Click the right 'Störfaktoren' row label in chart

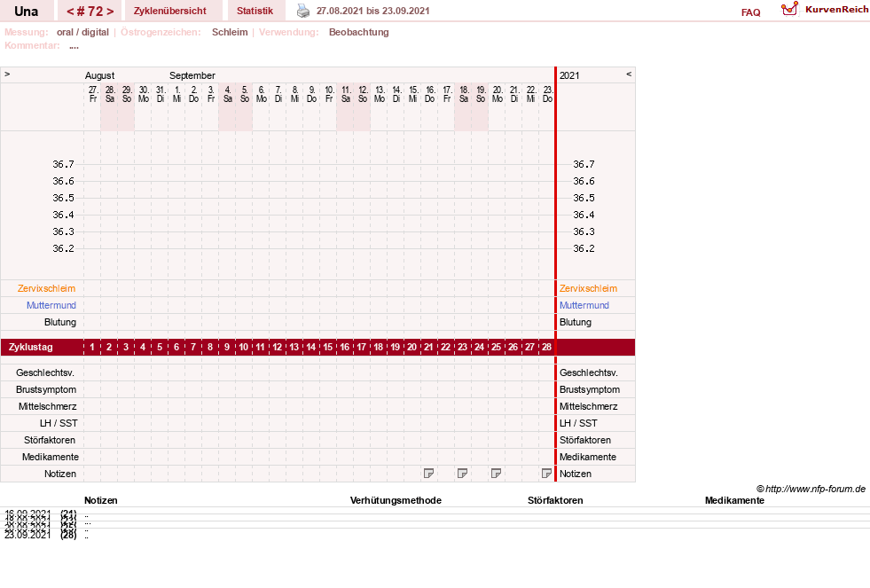584,440
